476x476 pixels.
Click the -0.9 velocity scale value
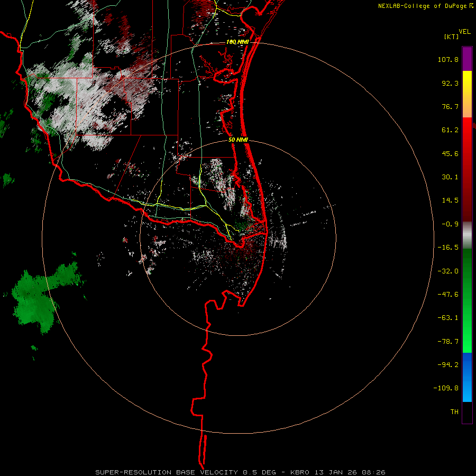(x=450, y=224)
